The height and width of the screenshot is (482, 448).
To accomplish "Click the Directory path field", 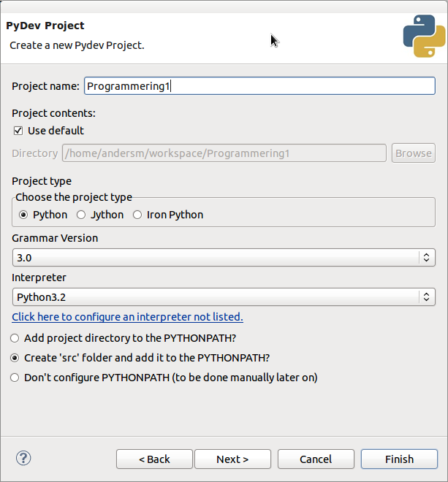I will 224,153.
